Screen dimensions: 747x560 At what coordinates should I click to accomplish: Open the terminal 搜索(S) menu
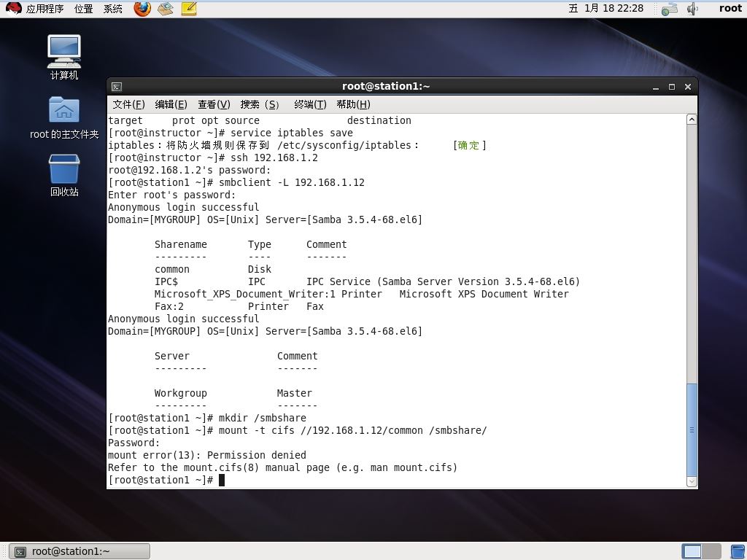(x=260, y=104)
